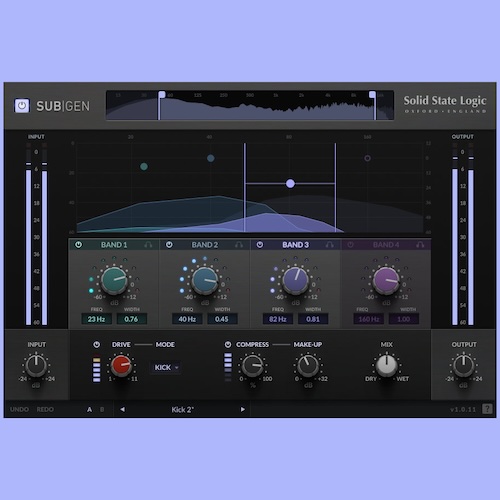
Task: Select the A preset slot
Action: pyautogui.click(x=89, y=409)
